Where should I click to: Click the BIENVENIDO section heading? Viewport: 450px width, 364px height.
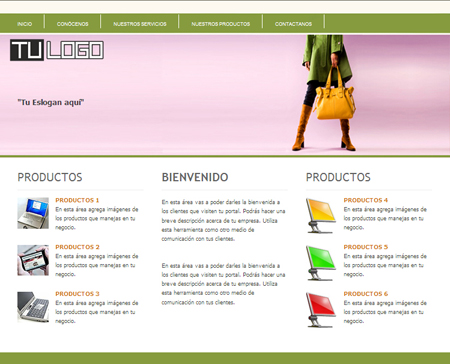coord(195,177)
